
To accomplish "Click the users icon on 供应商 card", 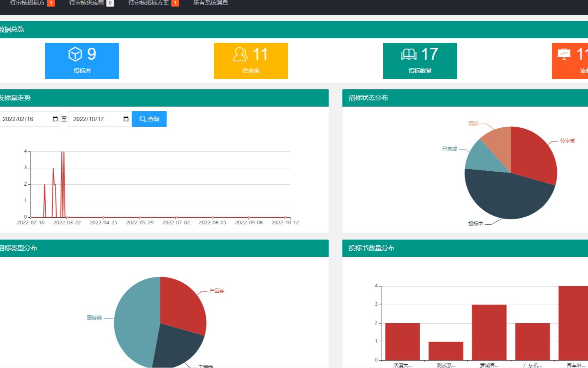I will [x=240, y=54].
